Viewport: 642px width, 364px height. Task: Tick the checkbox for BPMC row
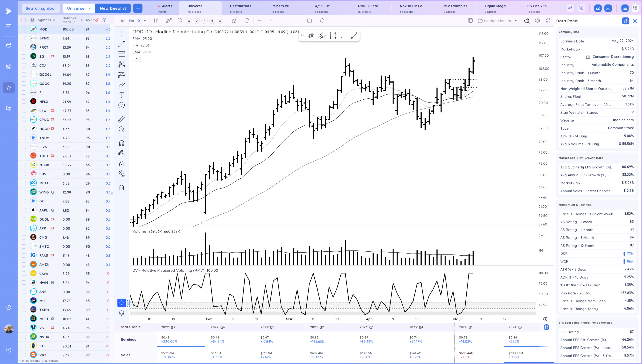coord(24,38)
